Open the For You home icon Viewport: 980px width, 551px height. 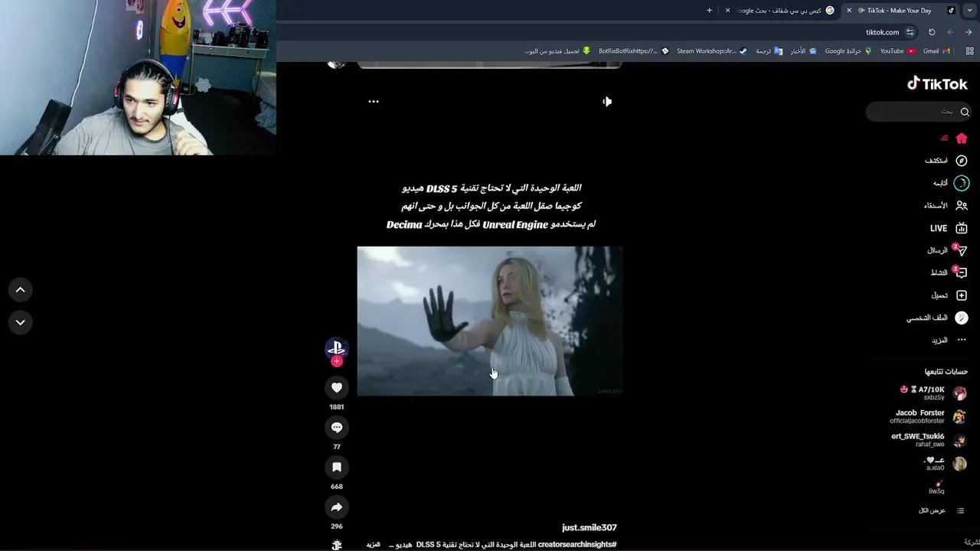tap(962, 139)
